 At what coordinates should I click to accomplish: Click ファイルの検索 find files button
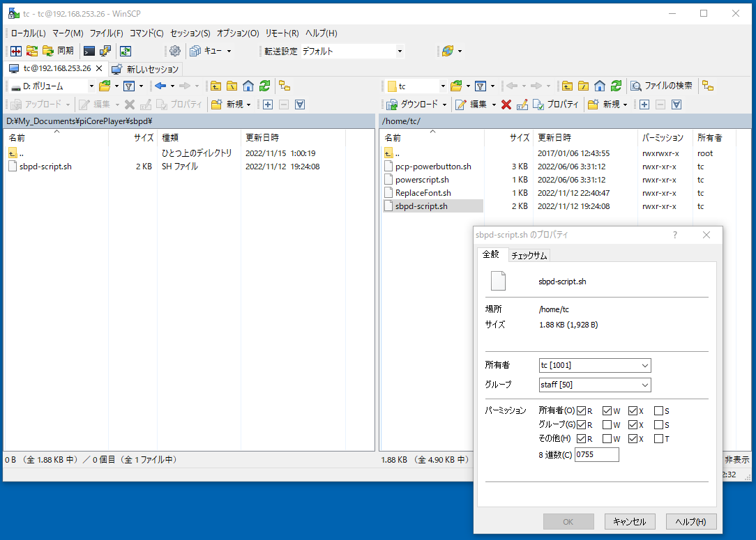tap(662, 86)
